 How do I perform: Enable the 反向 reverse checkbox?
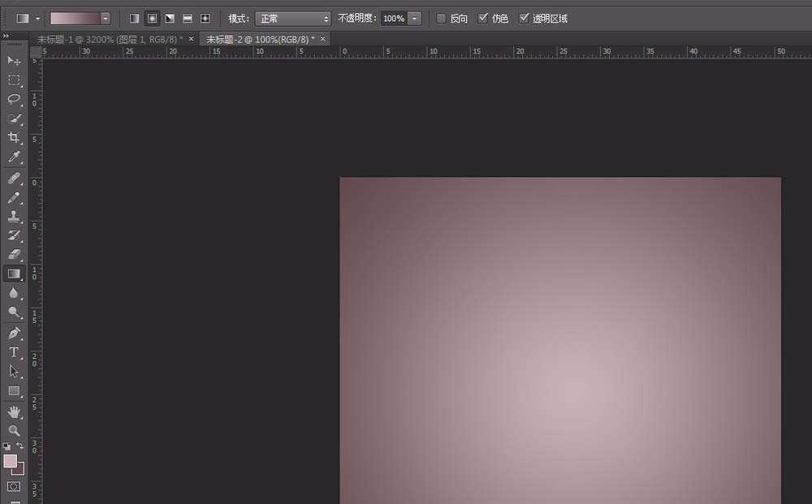point(441,18)
